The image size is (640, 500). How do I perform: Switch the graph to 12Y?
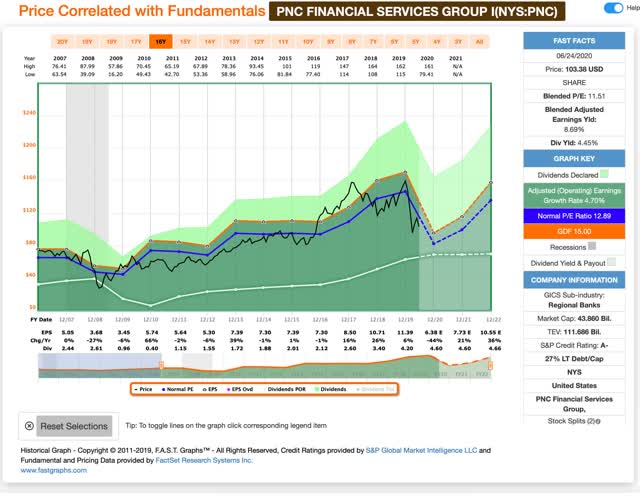[258, 42]
